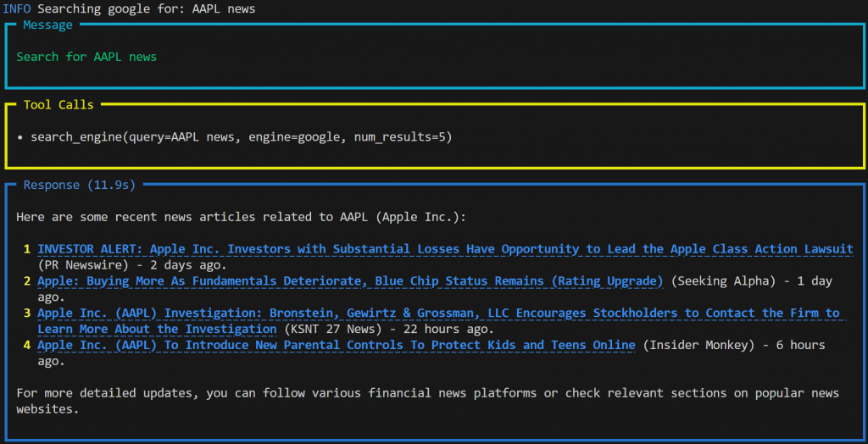Click the green 'Search for AAPL news' message text
The width and height of the screenshot is (868, 444).
(86, 57)
